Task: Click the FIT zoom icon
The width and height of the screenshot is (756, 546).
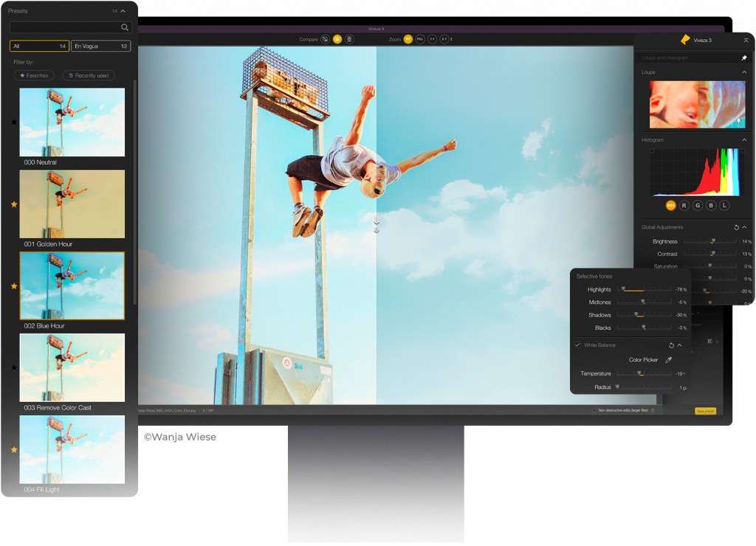Action: coord(408,39)
